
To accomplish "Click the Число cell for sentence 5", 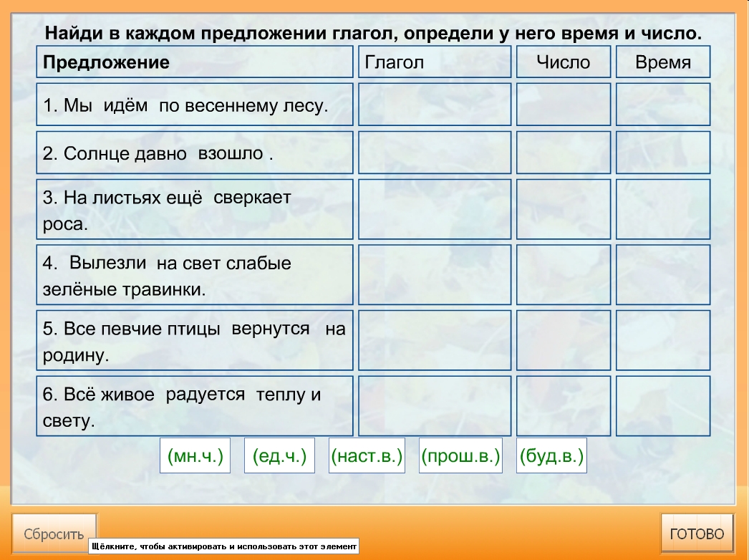I will 564,340.
